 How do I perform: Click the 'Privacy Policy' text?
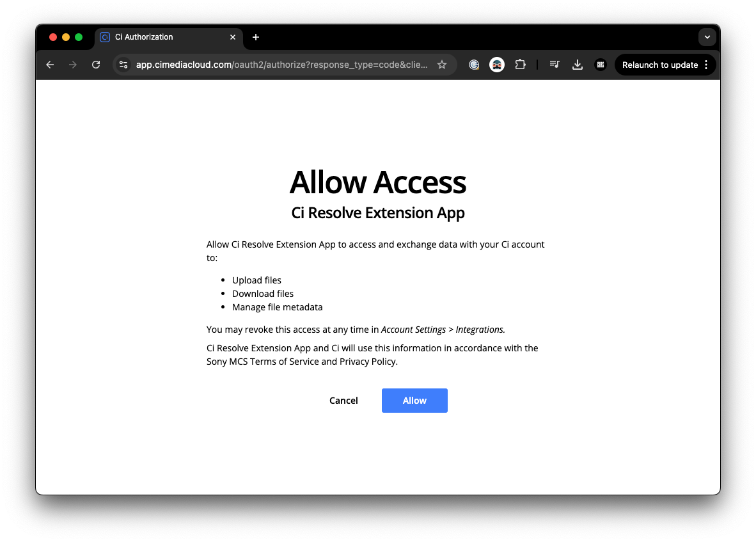coord(367,361)
